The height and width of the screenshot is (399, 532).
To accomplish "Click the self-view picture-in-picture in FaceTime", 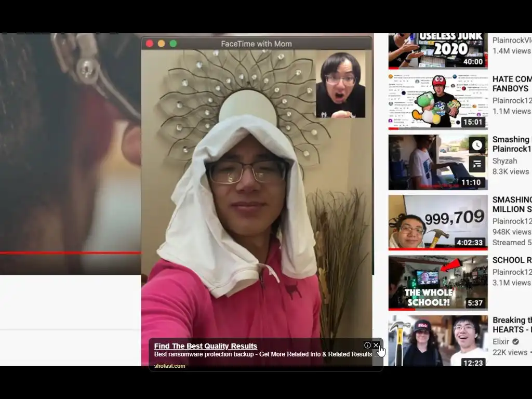I will pyautogui.click(x=341, y=84).
